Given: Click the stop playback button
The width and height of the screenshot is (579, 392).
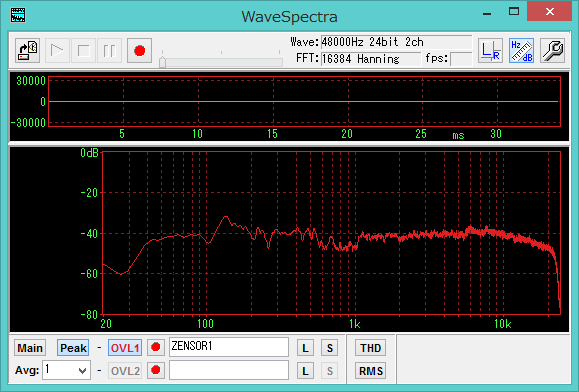Looking at the screenshot, I should pos(83,51).
